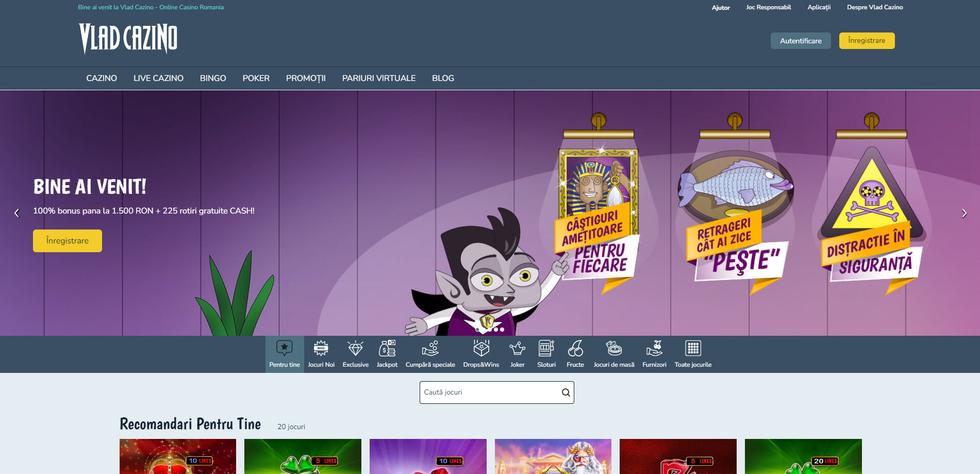Image resolution: width=980 pixels, height=474 pixels.
Task: Open the Cumpără speciale hand-with-coins icon
Action: pos(430,348)
